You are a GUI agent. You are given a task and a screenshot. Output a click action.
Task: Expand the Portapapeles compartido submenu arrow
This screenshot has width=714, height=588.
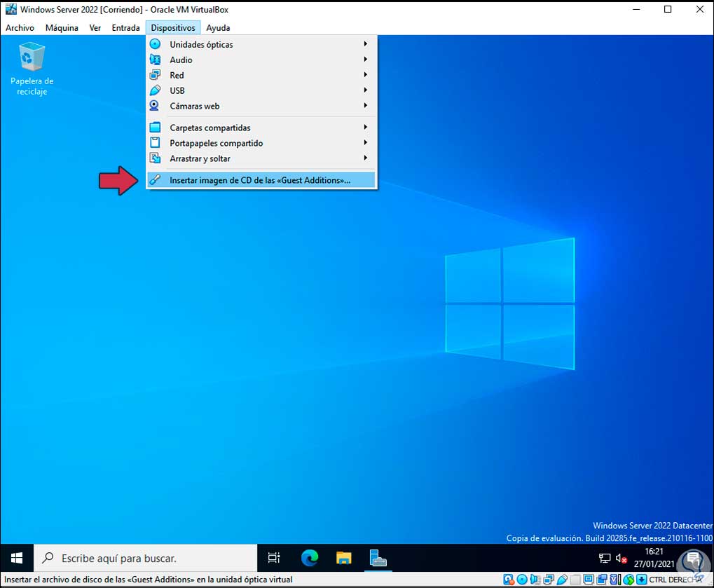pos(365,142)
